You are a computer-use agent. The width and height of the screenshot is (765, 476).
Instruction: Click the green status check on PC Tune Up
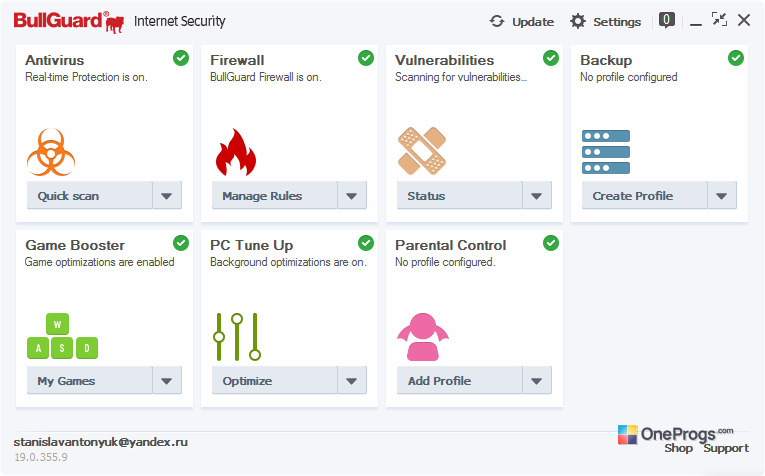pyautogui.click(x=366, y=243)
